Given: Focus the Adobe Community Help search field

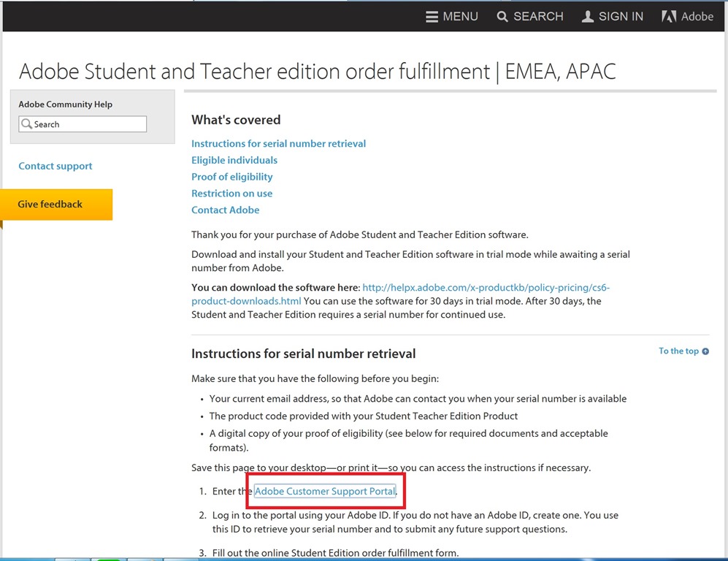Looking at the screenshot, I should (x=83, y=124).
